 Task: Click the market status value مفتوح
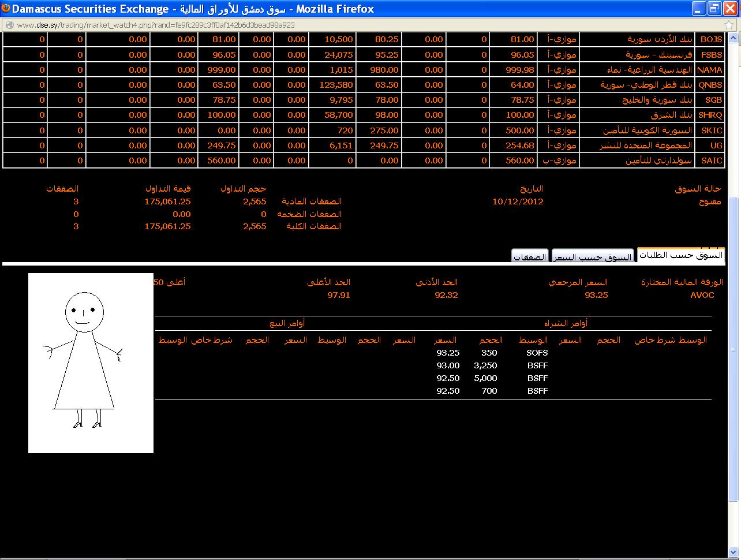(710, 201)
